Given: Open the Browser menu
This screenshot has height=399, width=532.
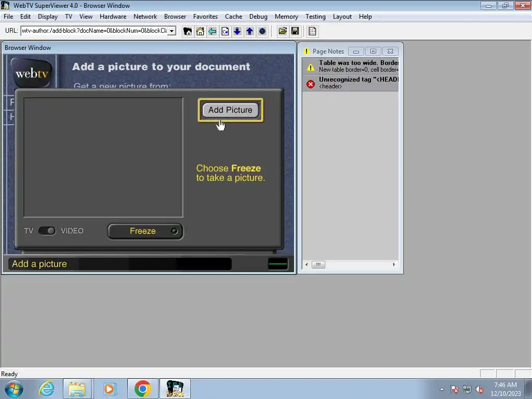Looking at the screenshot, I should 175,17.
